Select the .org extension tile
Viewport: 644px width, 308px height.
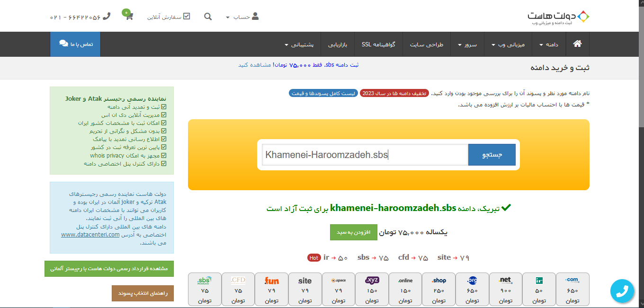click(472, 289)
